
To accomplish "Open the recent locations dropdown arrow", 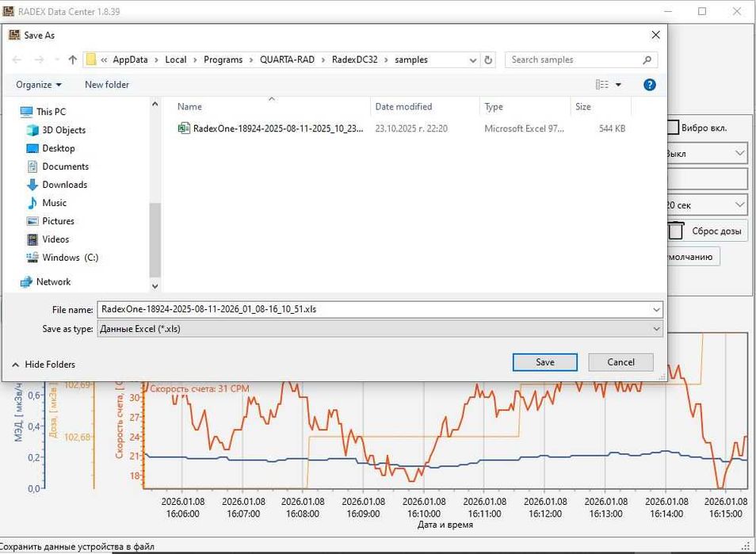I will [57, 59].
